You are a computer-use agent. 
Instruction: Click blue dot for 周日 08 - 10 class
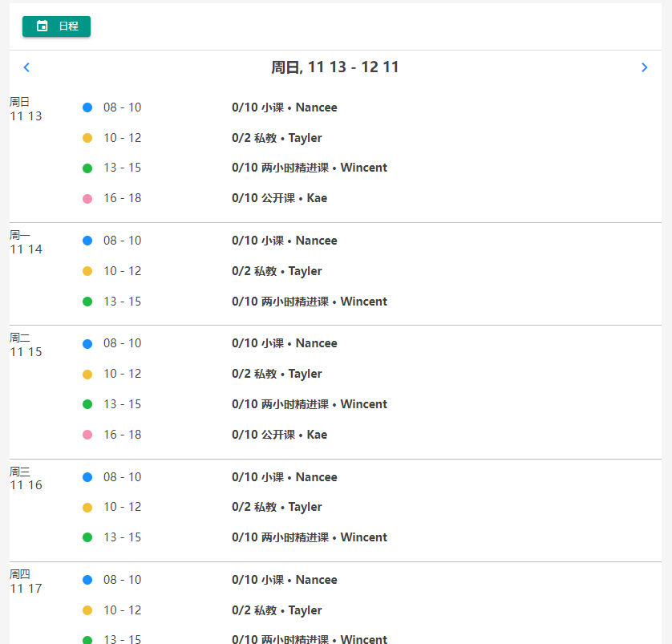click(87, 107)
